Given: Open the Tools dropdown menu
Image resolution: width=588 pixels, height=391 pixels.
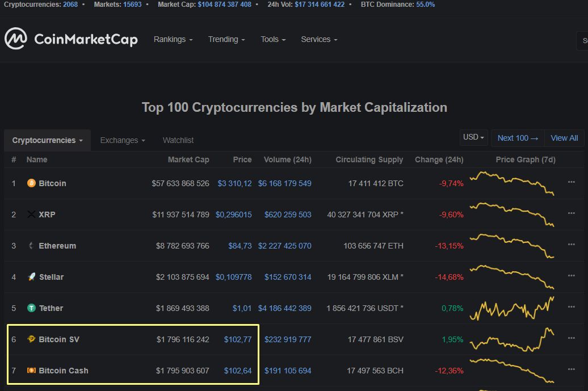Looking at the screenshot, I should pos(273,39).
